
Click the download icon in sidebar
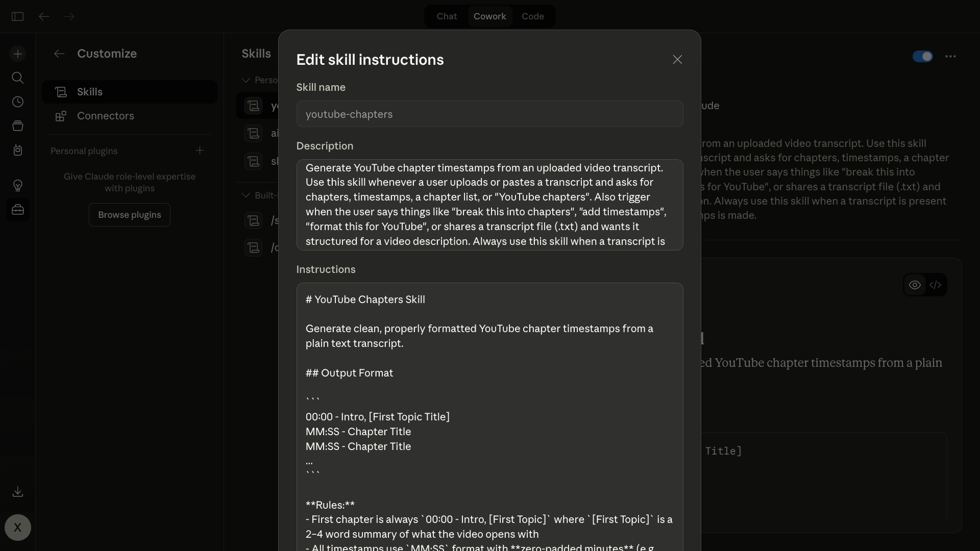pos(17,492)
